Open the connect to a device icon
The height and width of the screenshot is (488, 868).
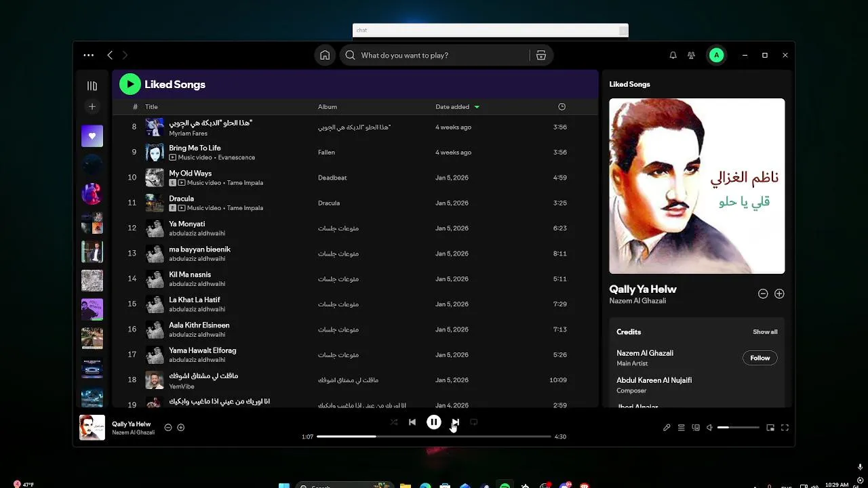(696, 428)
